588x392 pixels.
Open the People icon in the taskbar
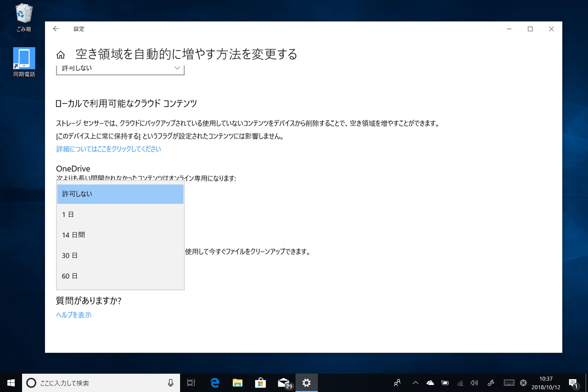coord(397,383)
